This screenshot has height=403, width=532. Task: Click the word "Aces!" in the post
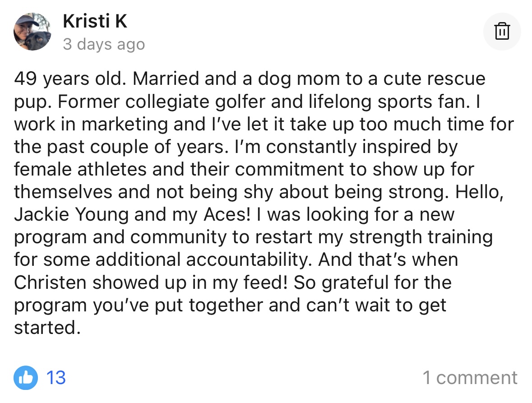click(x=222, y=215)
